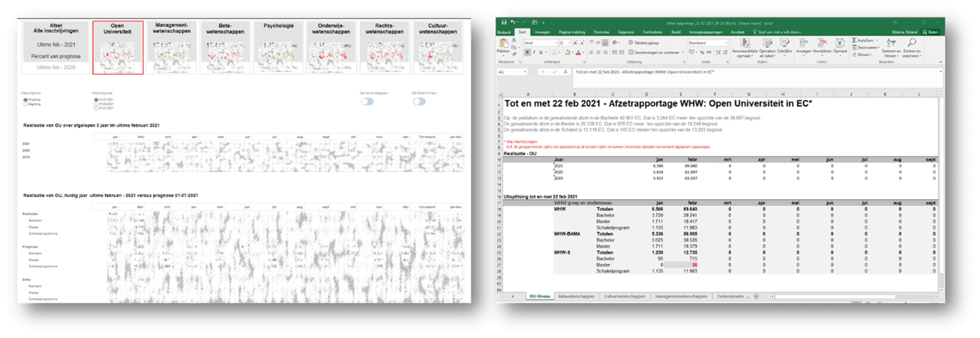980x338 pixels.
Task: Click the Verwijderen cells icon
Action: [821, 43]
